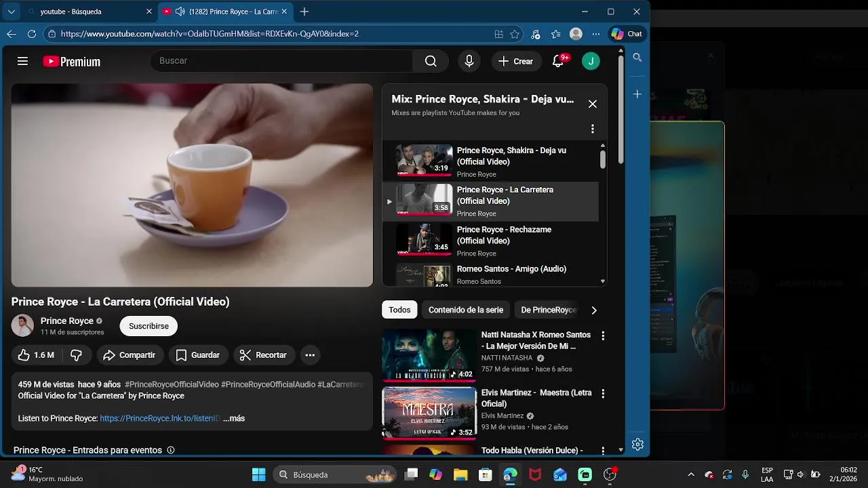The width and height of the screenshot is (868, 488).
Task: Open Elvis Martinez Maestra video thumbnail
Action: click(x=429, y=413)
